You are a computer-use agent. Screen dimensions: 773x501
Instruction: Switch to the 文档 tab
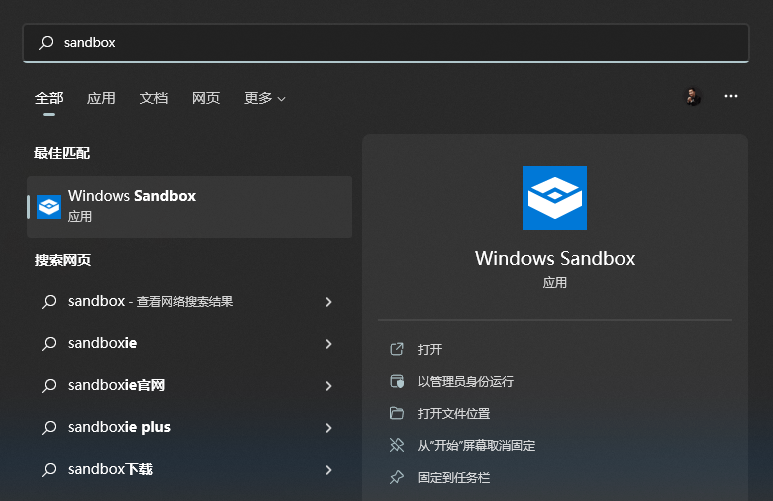pyautogui.click(x=153, y=98)
